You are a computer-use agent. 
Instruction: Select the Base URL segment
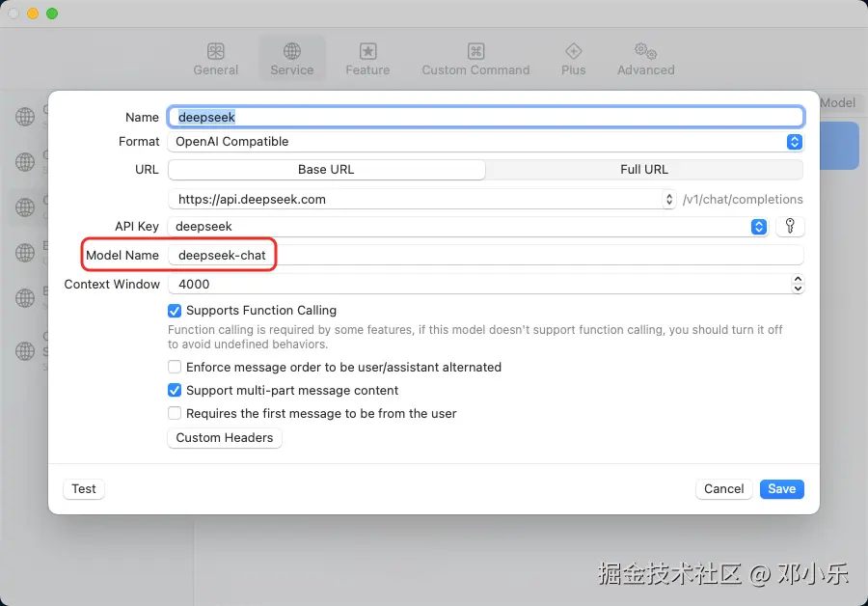pos(326,170)
